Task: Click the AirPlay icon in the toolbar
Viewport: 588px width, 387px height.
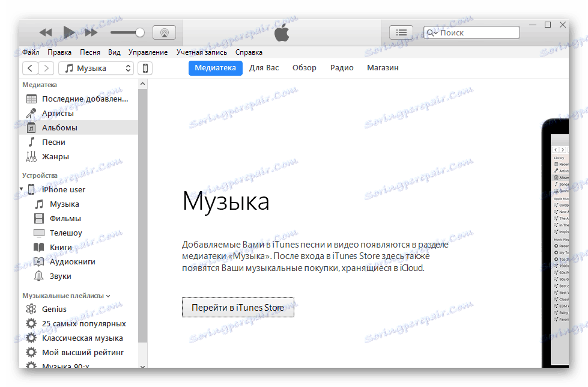Action: [164, 32]
